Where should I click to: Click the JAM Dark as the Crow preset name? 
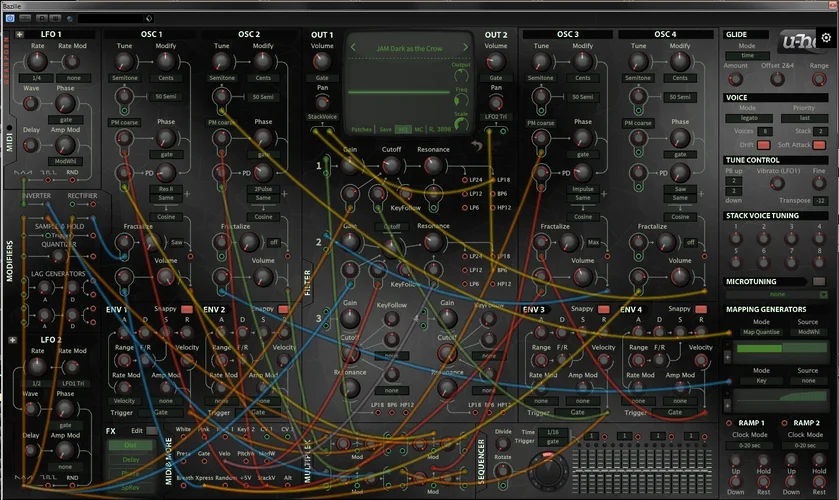[x=409, y=48]
